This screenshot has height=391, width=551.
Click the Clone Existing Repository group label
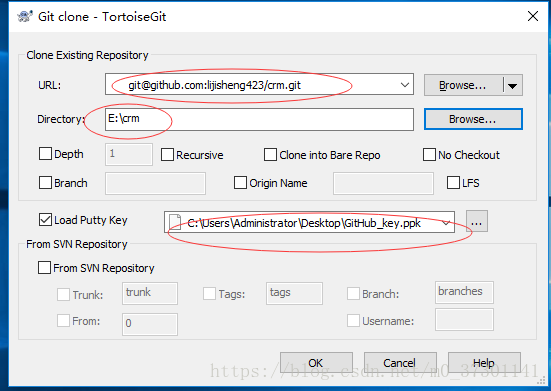click(87, 55)
